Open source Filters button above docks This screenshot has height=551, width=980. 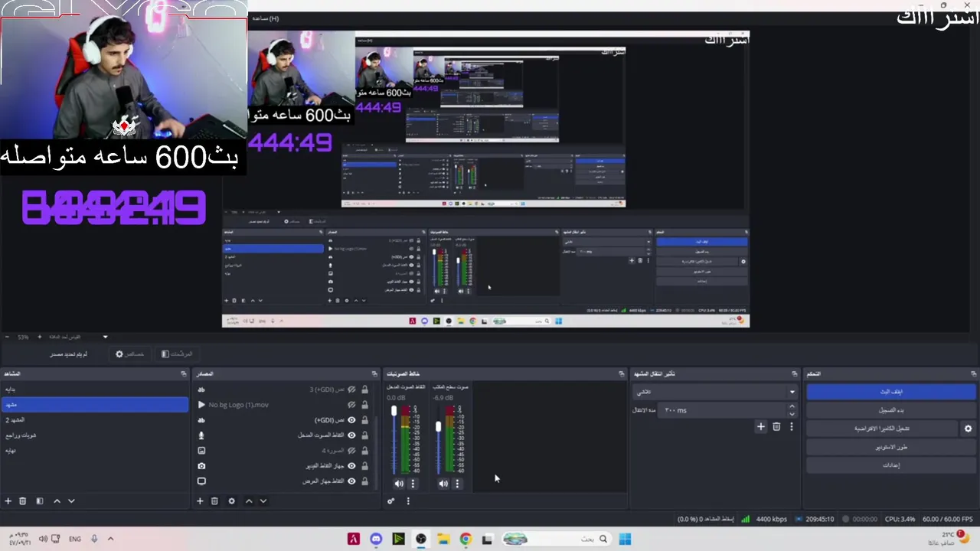click(x=177, y=354)
